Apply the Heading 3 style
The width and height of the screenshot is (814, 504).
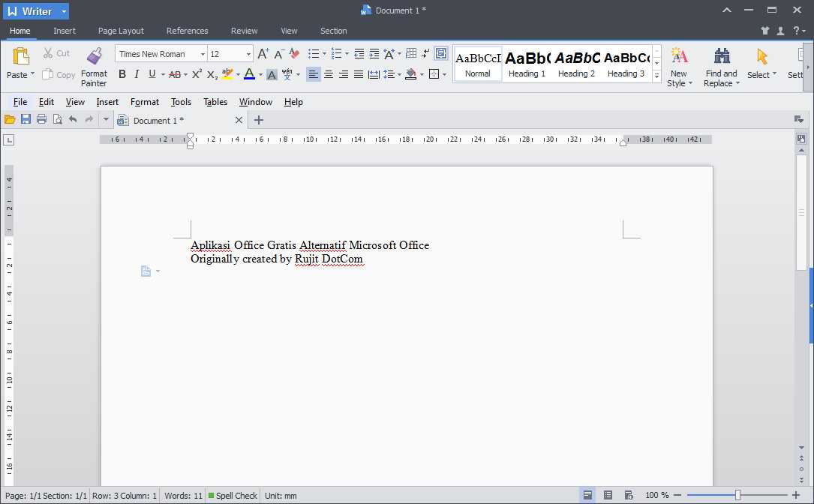pos(626,64)
